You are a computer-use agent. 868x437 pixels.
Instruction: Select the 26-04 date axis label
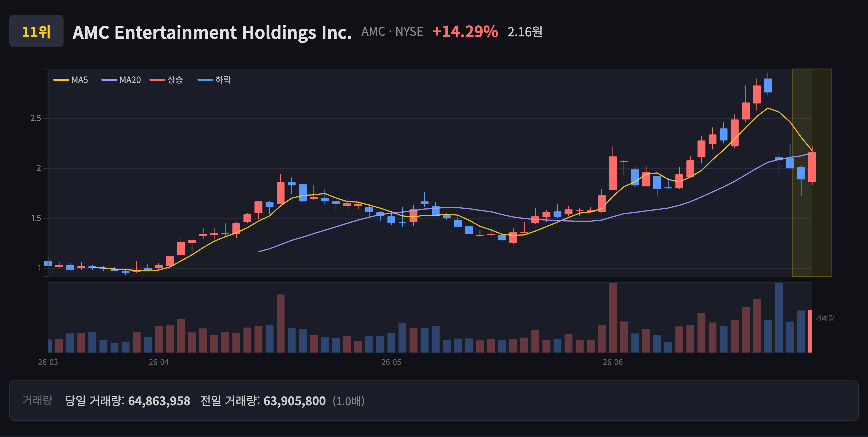click(159, 362)
